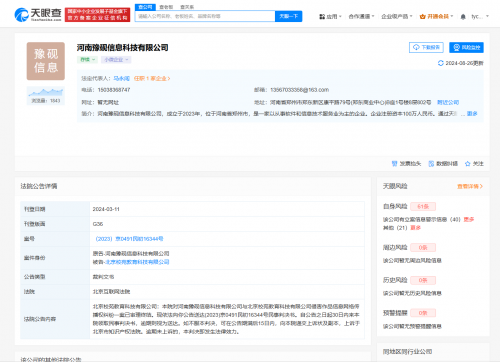500x362 pixels.
Task: Click the company title 河南豫砚信息科技有限公司
Action: [x=122, y=48]
